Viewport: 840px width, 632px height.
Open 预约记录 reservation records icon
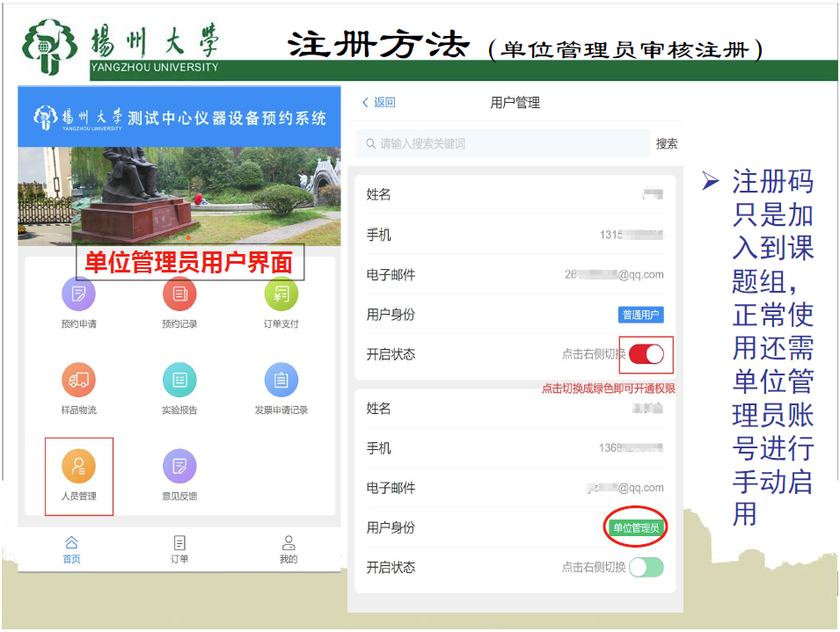(179, 294)
